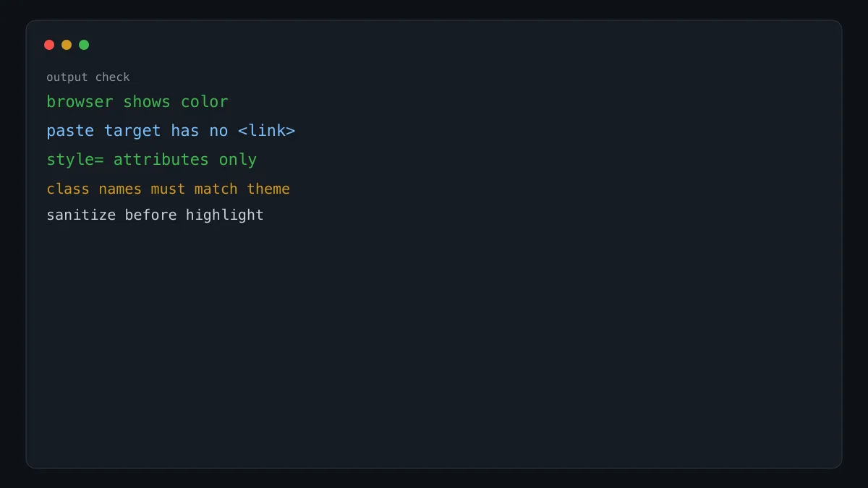Click the word 'highlight' in last line
Viewport: 868px width, 488px height.
point(225,215)
